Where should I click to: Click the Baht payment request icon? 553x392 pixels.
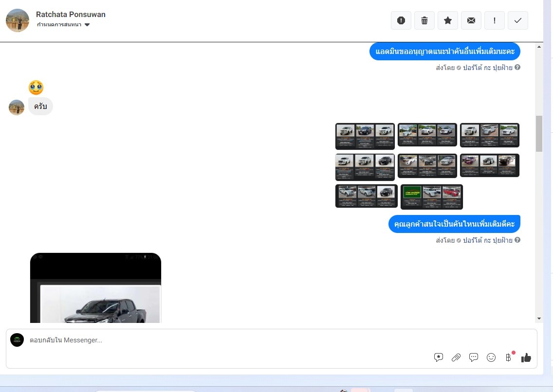click(x=509, y=357)
